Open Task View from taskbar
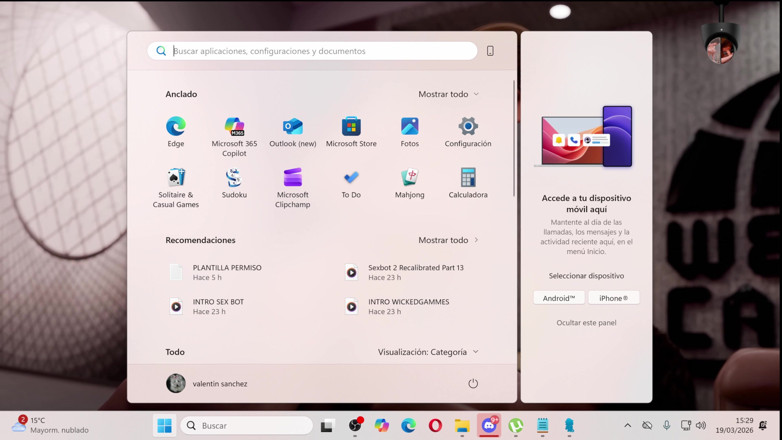The height and width of the screenshot is (440, 782). tap(327, 426)
